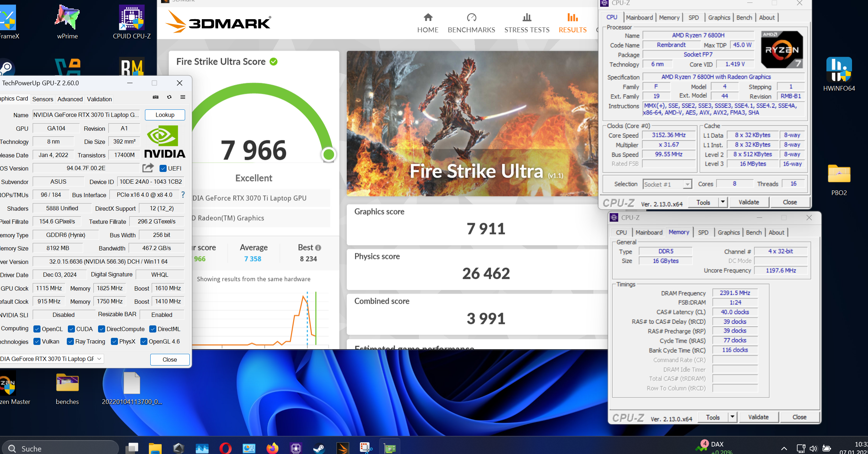Click the CPU-Z taskbar icon

pos(296,448)
